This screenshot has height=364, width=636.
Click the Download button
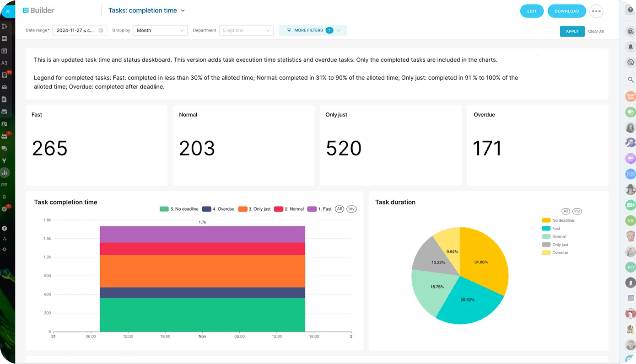coord(566,11)
